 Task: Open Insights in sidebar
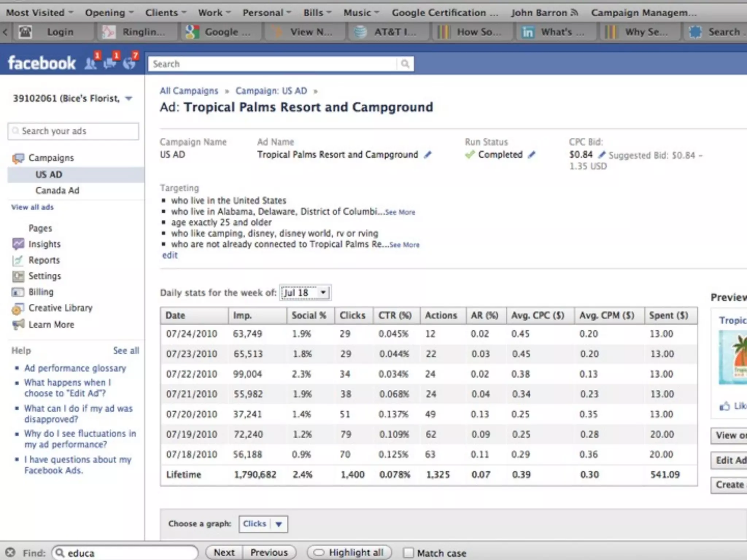44,244
